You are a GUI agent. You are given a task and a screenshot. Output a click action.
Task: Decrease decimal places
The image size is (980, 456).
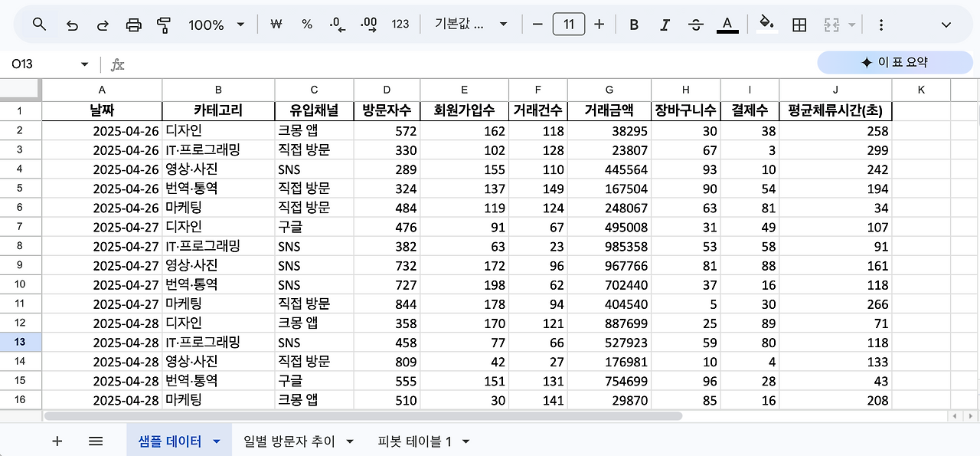(x=337, y=24)
